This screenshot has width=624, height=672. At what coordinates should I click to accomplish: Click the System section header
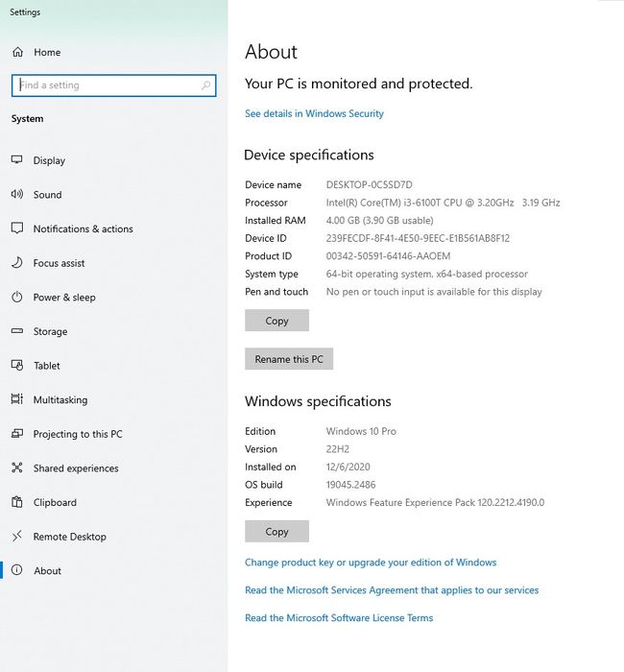click(27, 119)
